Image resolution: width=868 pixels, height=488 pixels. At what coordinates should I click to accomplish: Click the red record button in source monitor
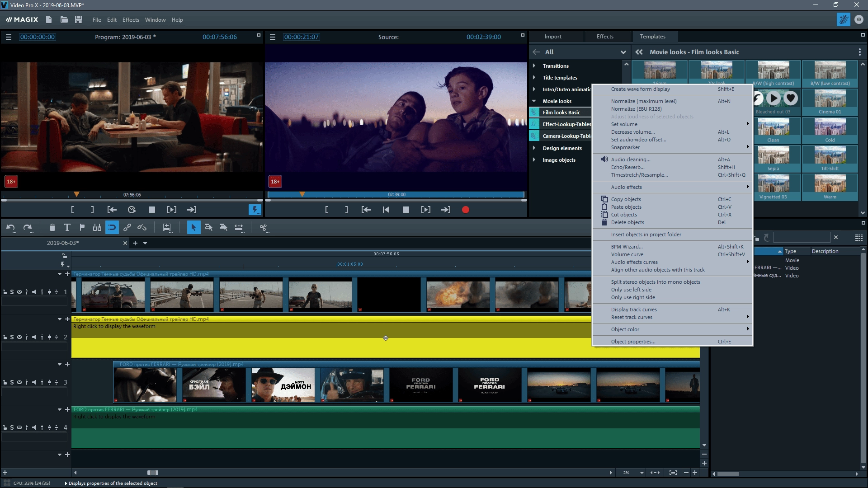(466, 210)
